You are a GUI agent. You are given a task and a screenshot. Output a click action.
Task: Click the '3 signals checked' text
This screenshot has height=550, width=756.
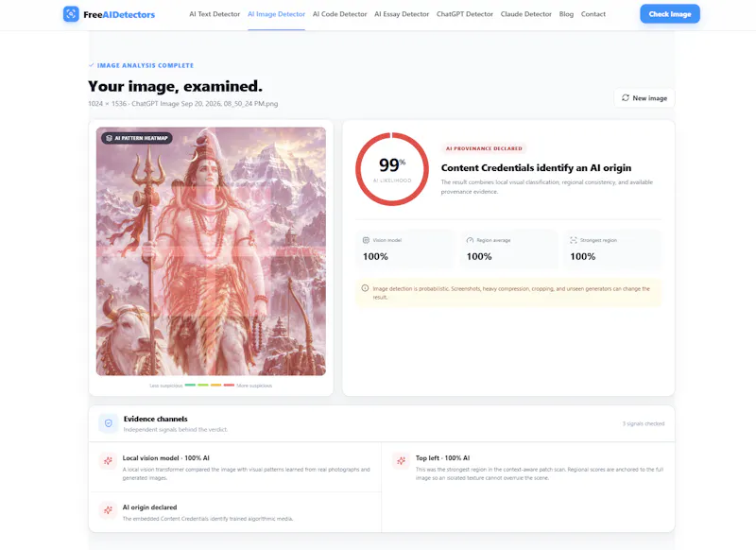(x=644, y=423)
